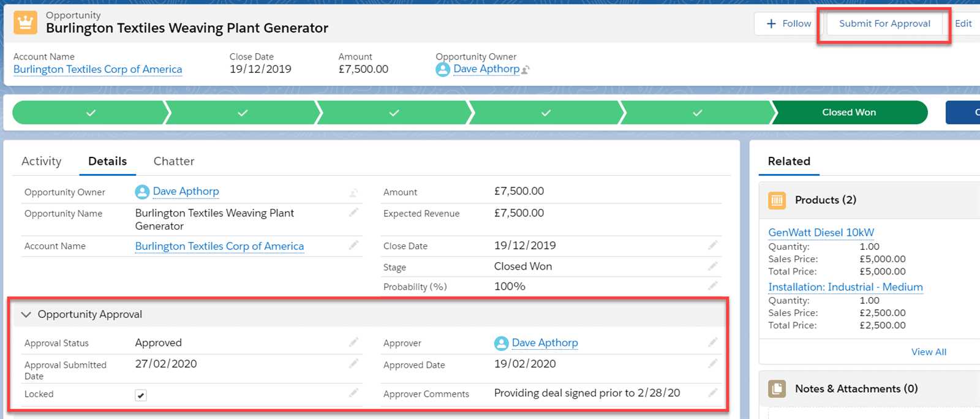The width and height of the screenshot is (980, 419).
Task: Click Approval Status value 'Approved'
Action: [159, 342]
